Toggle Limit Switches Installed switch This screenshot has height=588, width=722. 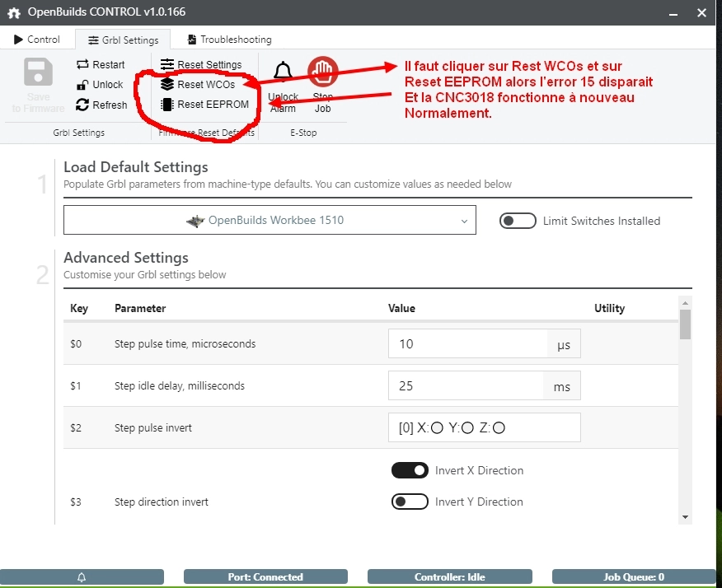pyautogui.click(x=518, y=221)
